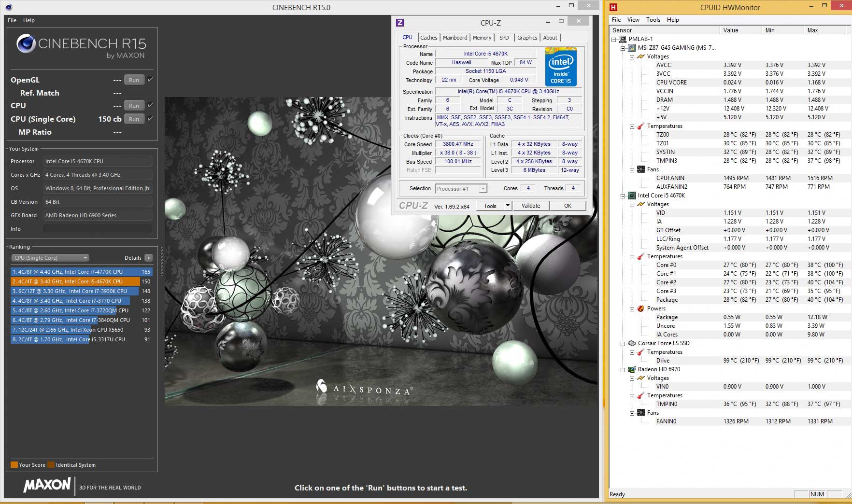852x504 pixels.
Task: Click the Fans icon under Radeon HD 6970
Action: pyautogui.click(x=641, y=413)
